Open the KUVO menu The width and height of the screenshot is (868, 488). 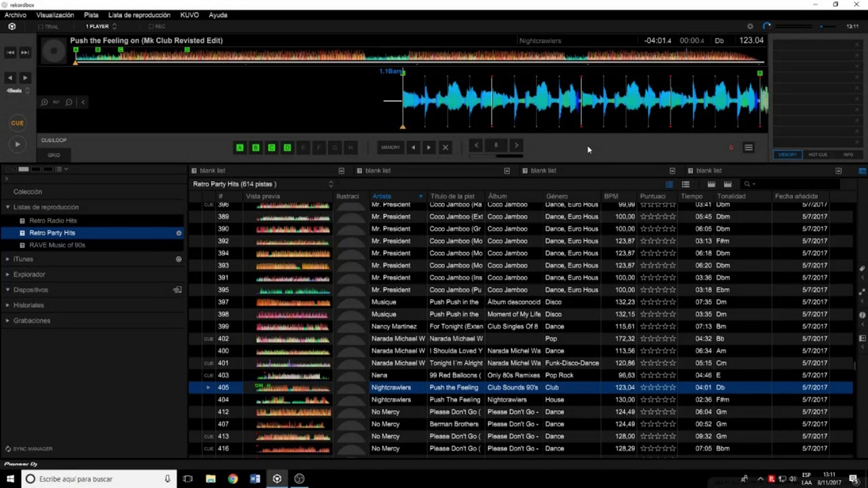point(190,15)
